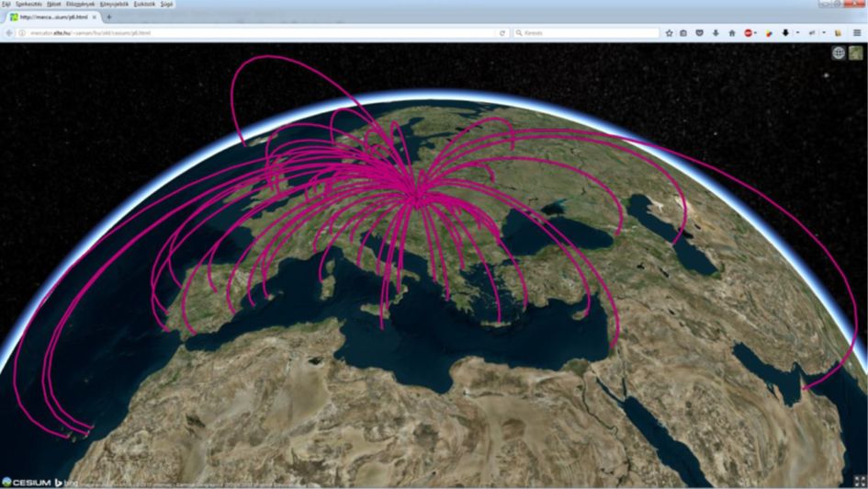Open Cesium base layer imagery picker
The image size is (868, 489).
(856, 53)
